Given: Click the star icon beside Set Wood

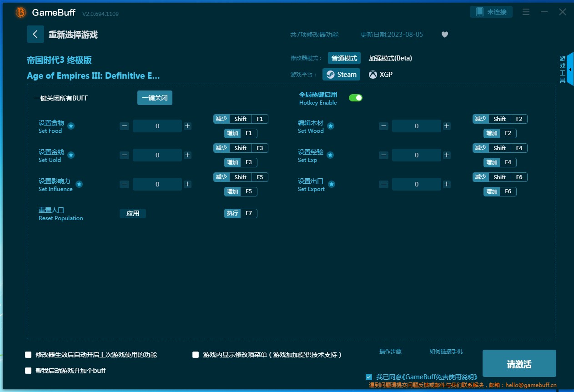Looking at the screenshot, I should 331,126.
